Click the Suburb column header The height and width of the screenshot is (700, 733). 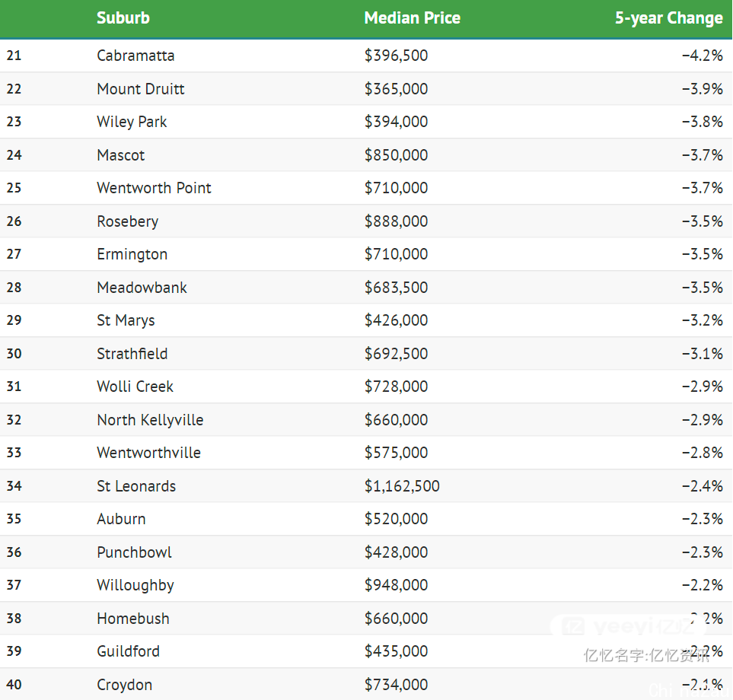pos(123,17)
